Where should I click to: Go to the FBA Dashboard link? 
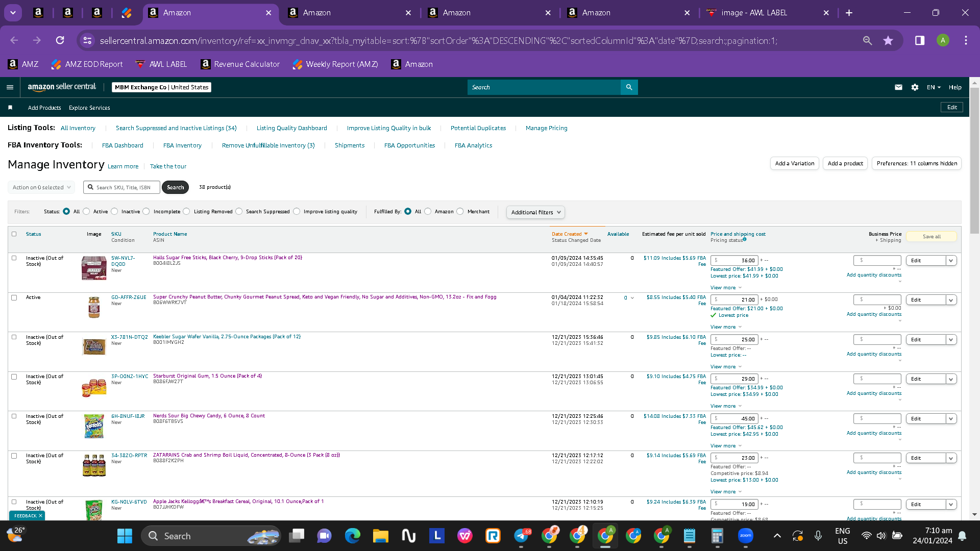coord(122,145)
